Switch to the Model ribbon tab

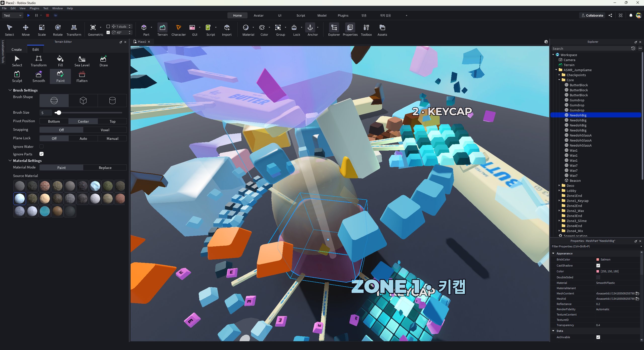(x=322, y=15)
